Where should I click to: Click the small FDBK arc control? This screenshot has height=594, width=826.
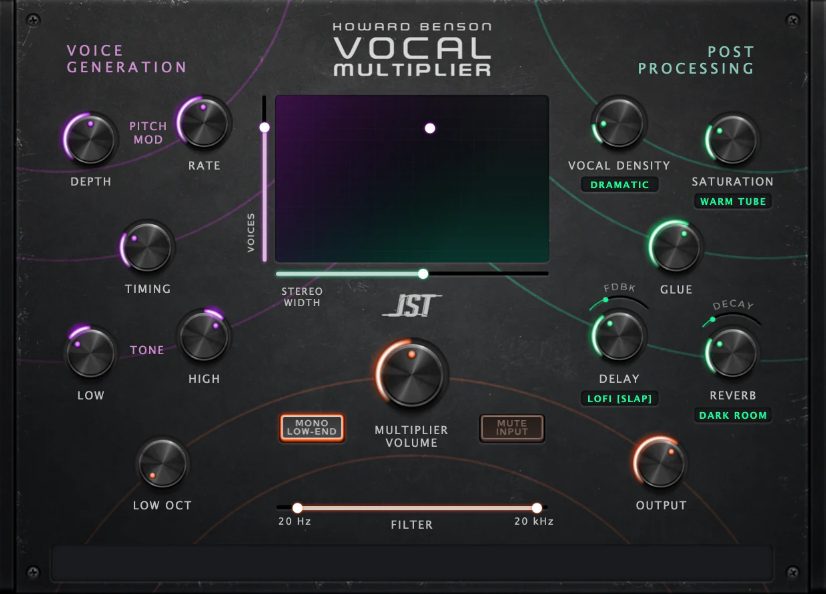[618, 302]
